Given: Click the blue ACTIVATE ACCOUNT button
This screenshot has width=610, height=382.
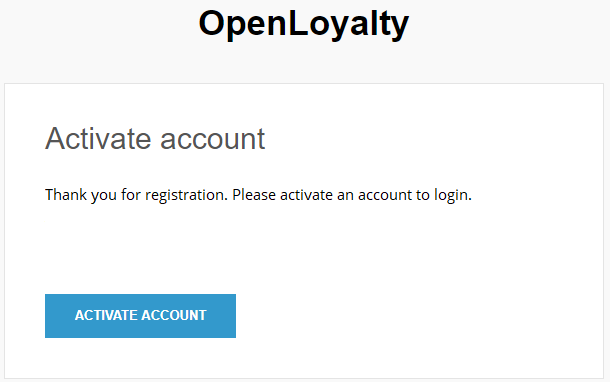Looking at the screenshot, I should click(140, 316).
